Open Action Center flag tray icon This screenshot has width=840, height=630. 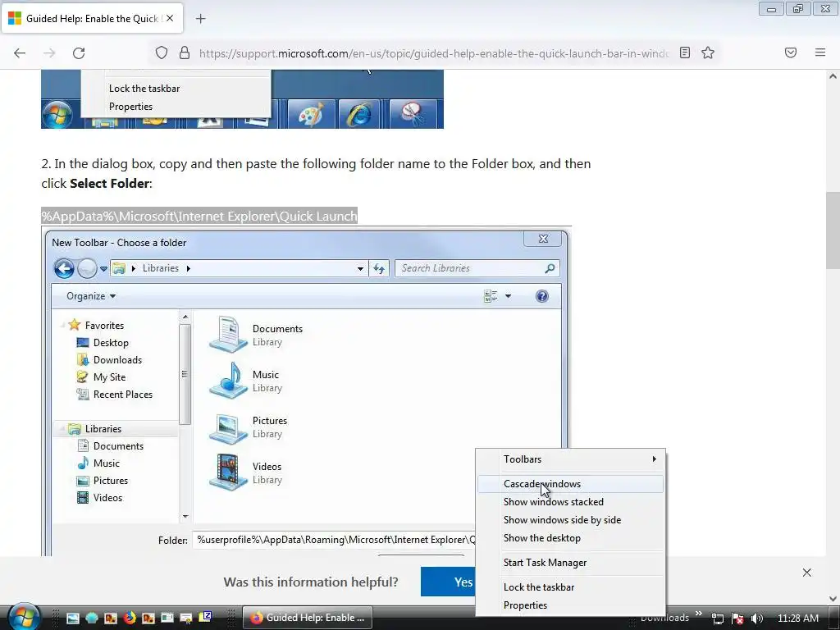(737, 619)
